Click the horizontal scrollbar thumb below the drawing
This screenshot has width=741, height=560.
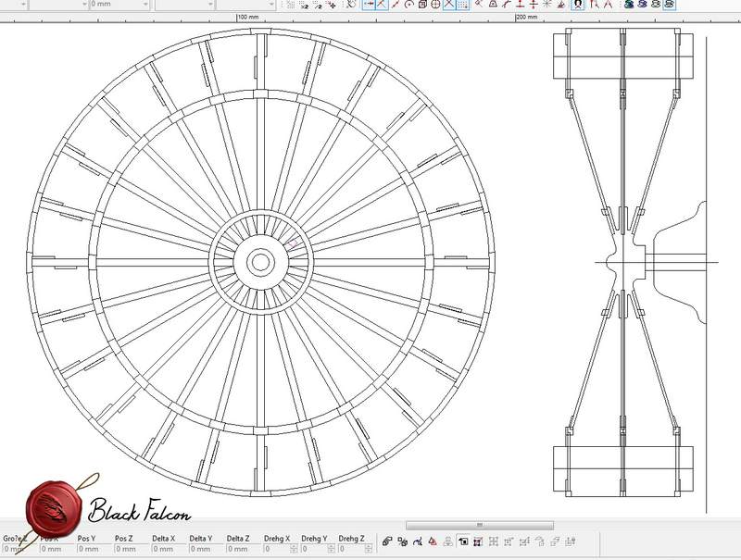point(479,525)
